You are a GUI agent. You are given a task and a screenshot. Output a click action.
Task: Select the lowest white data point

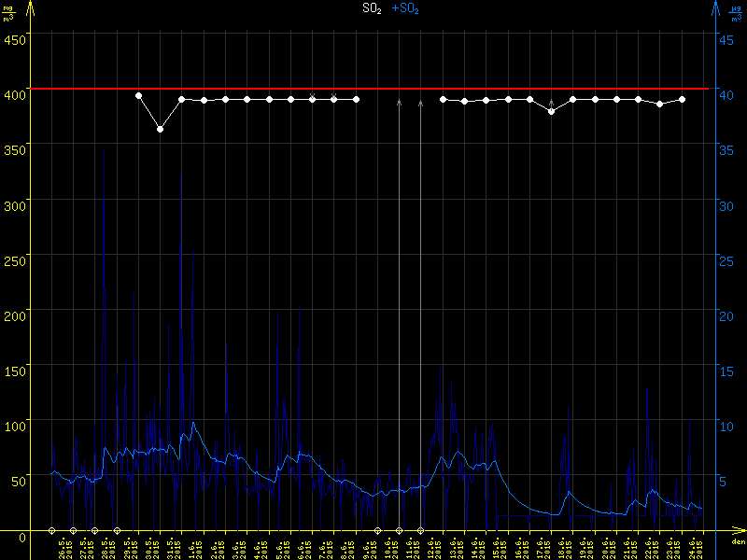(x=160, y=129)
